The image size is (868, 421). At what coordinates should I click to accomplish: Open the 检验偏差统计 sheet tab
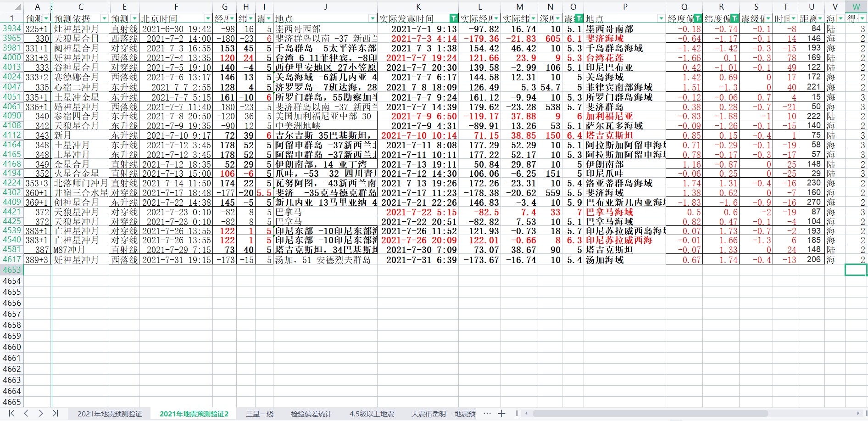(x=311, y=414)
